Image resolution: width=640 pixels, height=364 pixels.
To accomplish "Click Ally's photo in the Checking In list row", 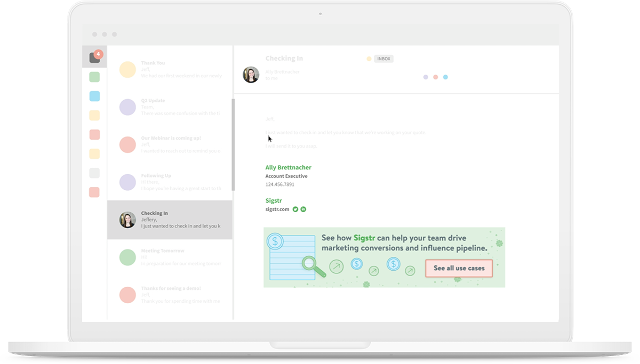I will (x=127, y=220).
